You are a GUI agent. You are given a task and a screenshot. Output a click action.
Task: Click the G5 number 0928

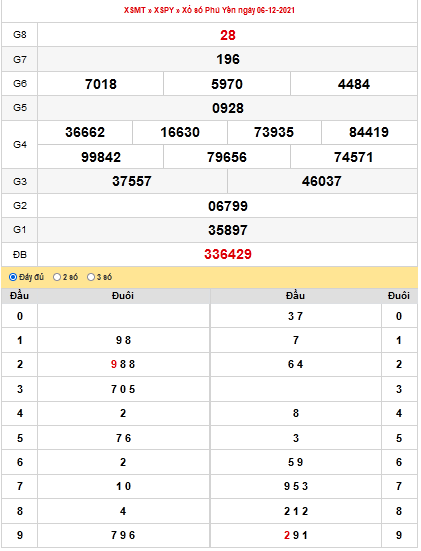pos(228,108)
